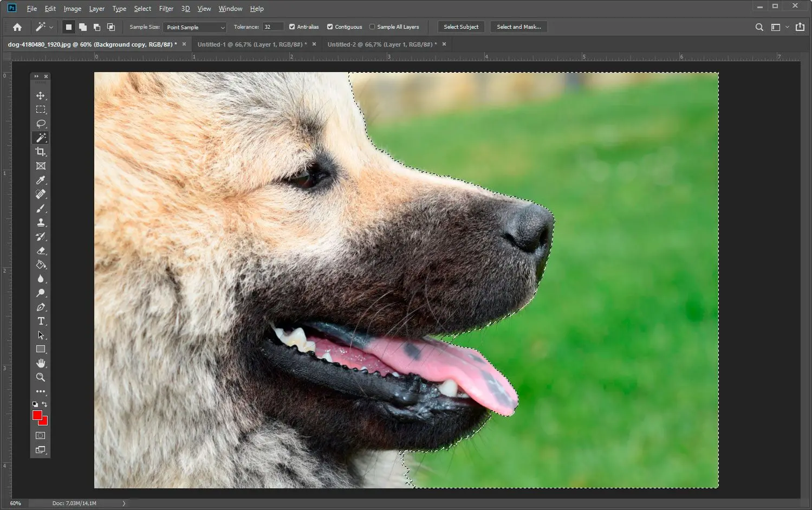The image size is (812, 510).
Task: Select the Crop tool in the toolbox
Action: pyautogui.click(x=41, y=152)
